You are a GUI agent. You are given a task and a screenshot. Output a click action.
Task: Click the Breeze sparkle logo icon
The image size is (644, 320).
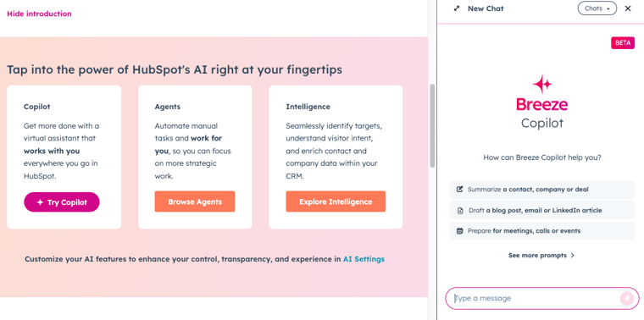tap(542, 84)
